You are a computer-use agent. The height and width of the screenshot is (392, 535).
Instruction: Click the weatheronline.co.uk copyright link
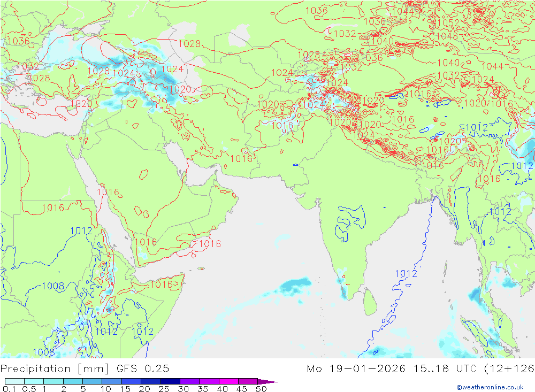point(490,387)
